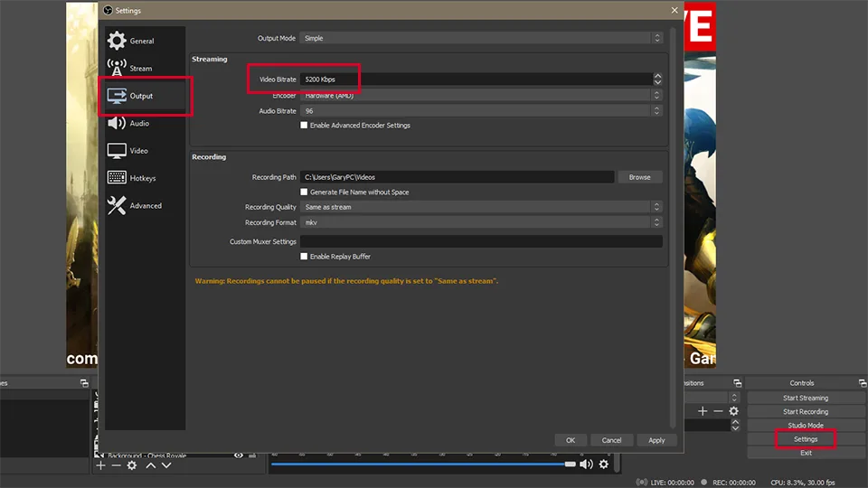Click the REC timer status

pyautogui.click(x=729, y=483)
